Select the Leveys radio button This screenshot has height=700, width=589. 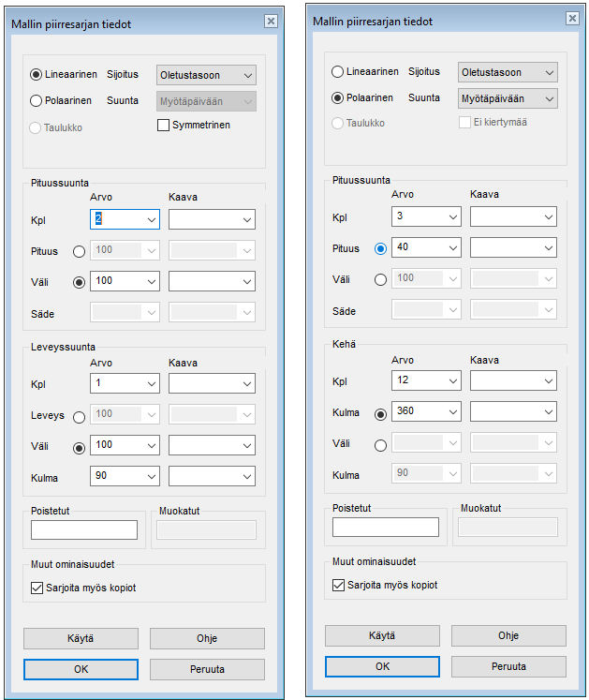tap(79, 416)
